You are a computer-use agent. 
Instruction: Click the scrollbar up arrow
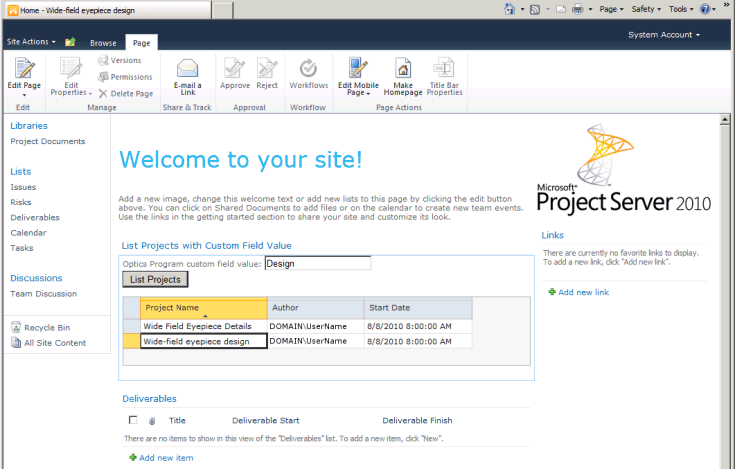[725, 120]
